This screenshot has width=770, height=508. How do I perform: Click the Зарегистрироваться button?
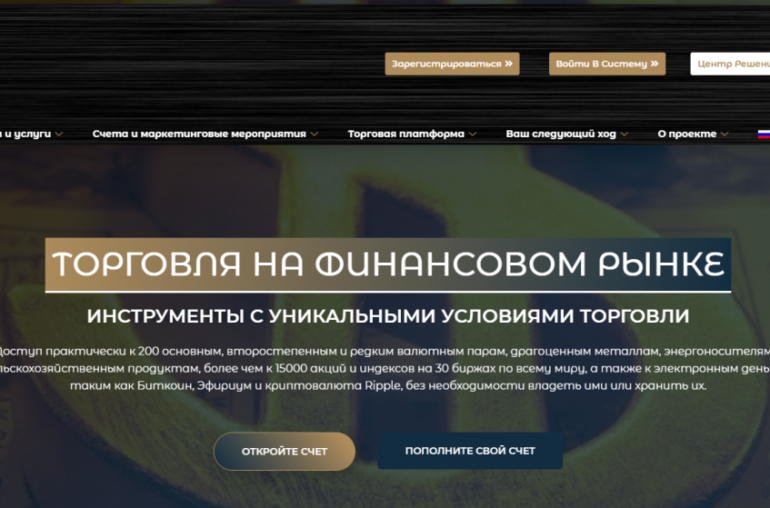[x=452, y=64]
